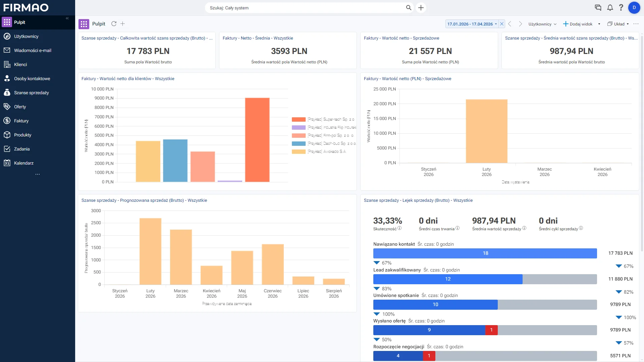The image size is (644, 362).
Task: Click Dodaj widok button
Action: pos(578,24)
